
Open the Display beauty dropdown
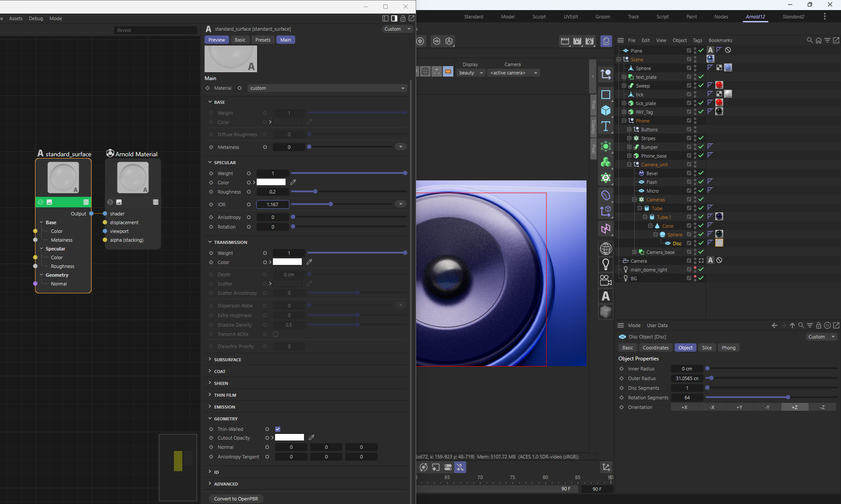[471, 73]
